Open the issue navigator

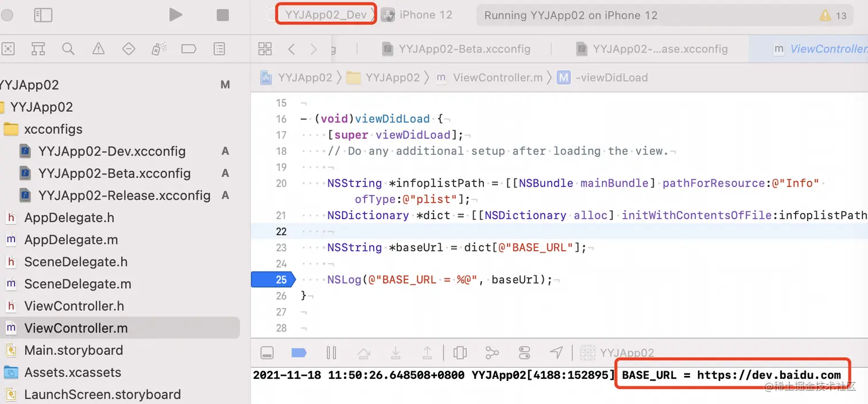pyautogui.click(x=99, y=49)
